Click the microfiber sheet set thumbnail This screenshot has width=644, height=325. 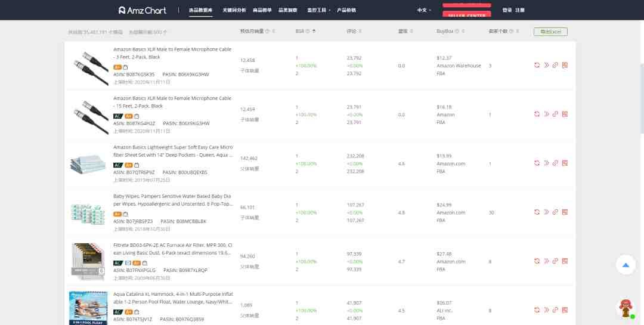coord(88,164)
